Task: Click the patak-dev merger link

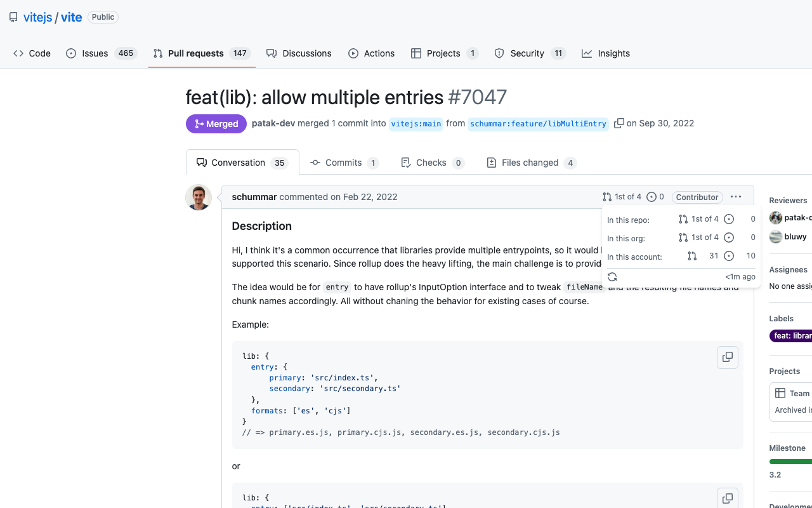Action: coord(273,123)
